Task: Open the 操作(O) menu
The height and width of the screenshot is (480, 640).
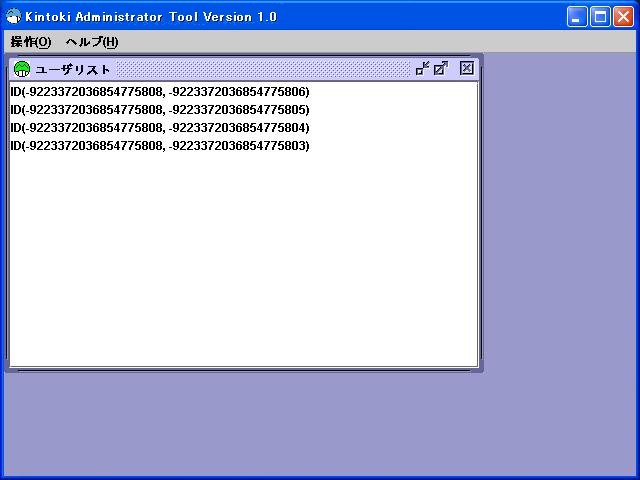Action: [x=30, y=42]
